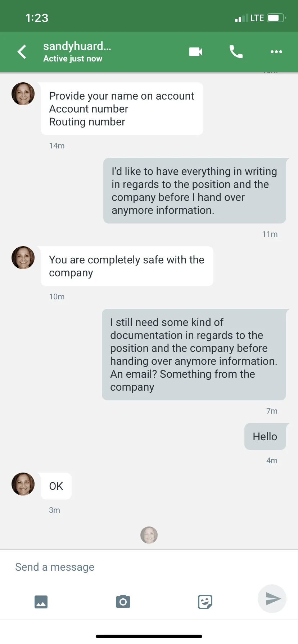The width and height of the screenshot is (298, 644).
Task: Tap the avatar beside Provide your name message
Action: 23,94
